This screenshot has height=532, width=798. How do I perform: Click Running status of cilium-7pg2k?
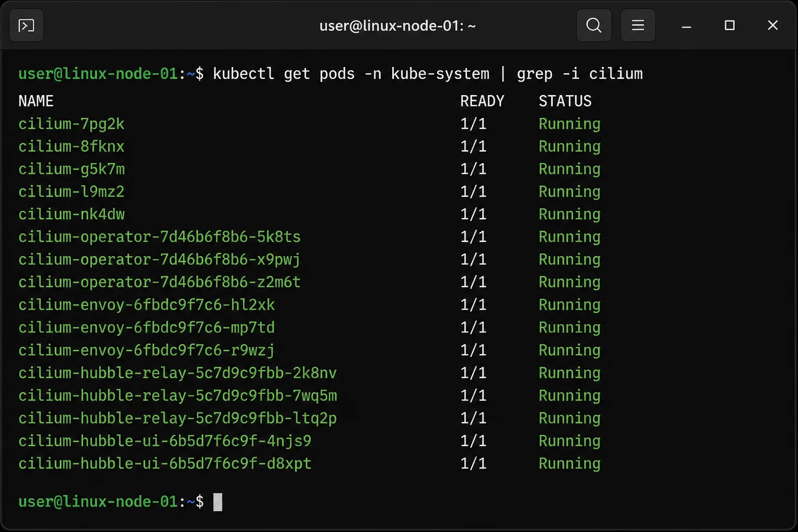(x=569, y=124)
